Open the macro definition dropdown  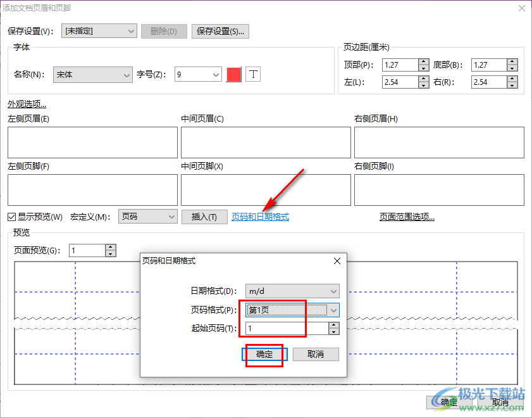pyautogui.click(x=147, y=217)
